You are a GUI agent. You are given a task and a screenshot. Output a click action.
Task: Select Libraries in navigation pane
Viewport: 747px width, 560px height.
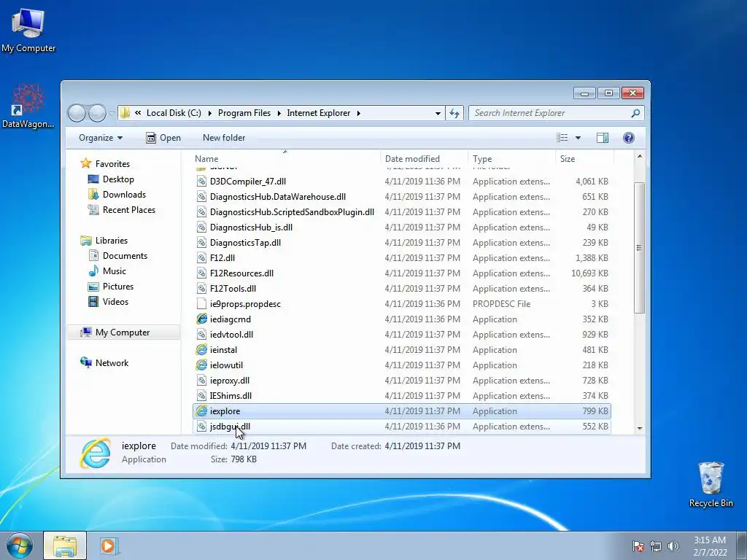click(x=112, y=241)
